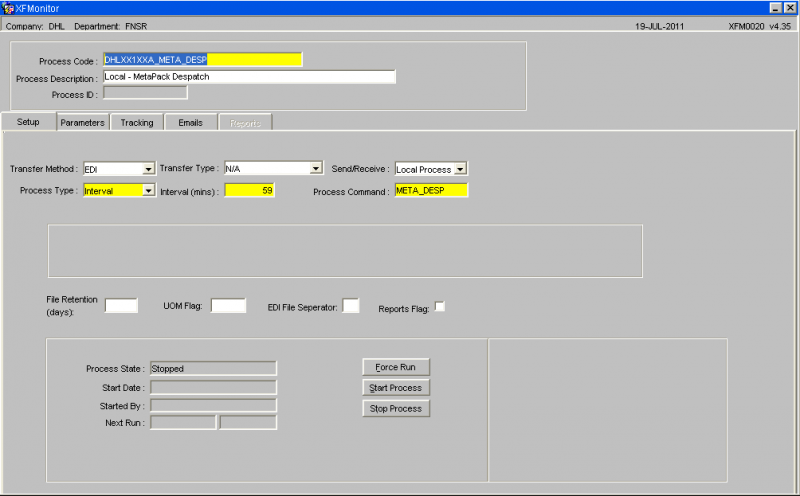Minimize the XFMonitor window

776,8
